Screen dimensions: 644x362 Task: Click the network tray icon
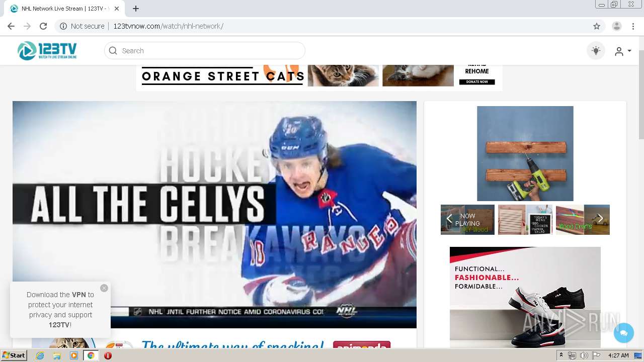coord(572,355)
